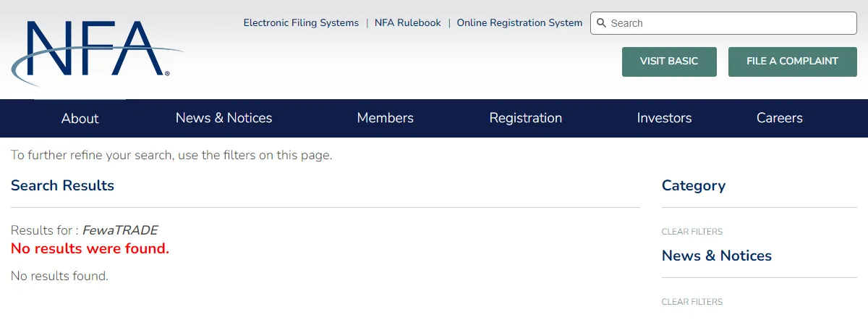Viewport: 868px width, 320px height.
Task: Go to Online Registration System
Action: point(519,23)
